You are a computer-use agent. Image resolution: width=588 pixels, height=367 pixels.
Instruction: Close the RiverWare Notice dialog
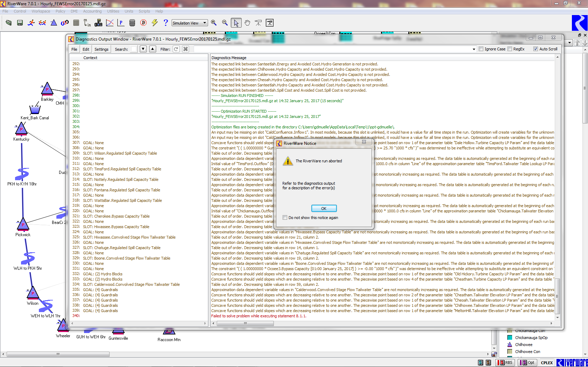364,142
